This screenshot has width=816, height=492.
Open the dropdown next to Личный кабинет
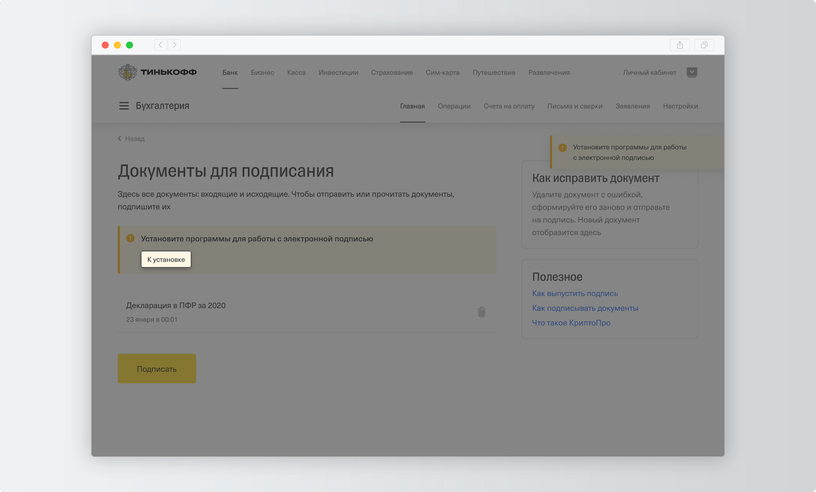[x=692, y=72]
